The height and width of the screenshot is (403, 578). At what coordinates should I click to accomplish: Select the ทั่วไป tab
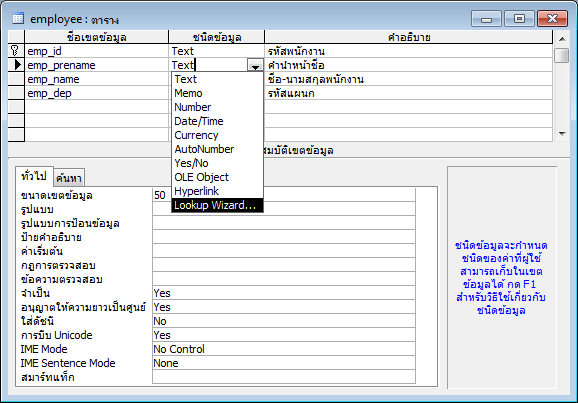pos(34,176)
